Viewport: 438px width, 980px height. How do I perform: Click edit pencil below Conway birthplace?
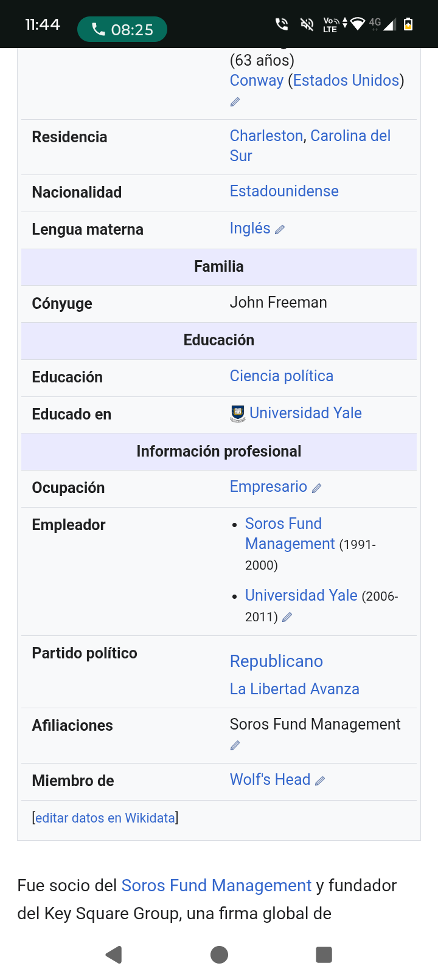pos(235,102)
